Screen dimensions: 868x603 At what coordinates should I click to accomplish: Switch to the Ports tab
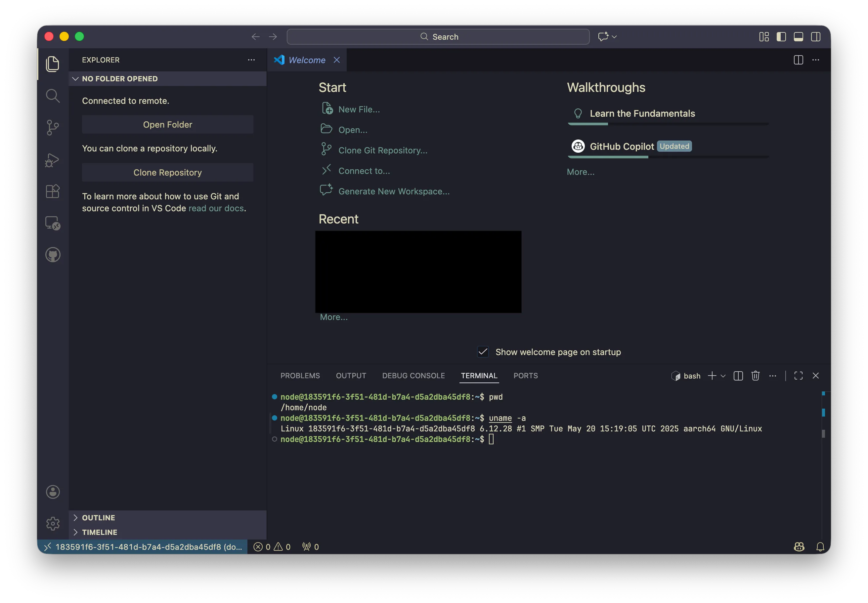coord(525,376)
